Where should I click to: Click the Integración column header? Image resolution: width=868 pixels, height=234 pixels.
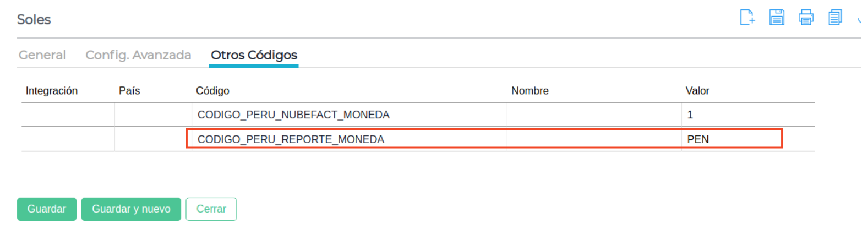tap(52, 91)
